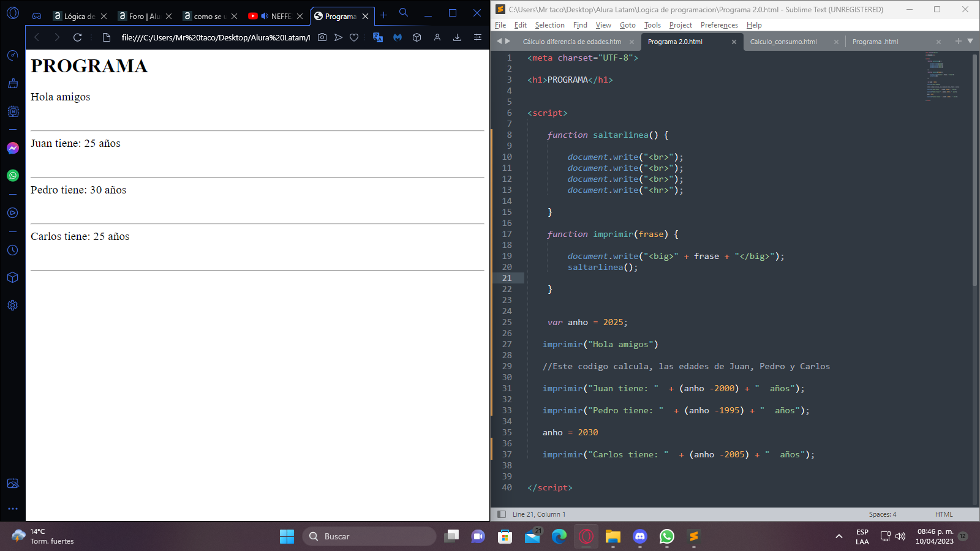Open GX Corner gamepad icon in tab bar
The height and width of the screenshot is (551, 980).
37,16
